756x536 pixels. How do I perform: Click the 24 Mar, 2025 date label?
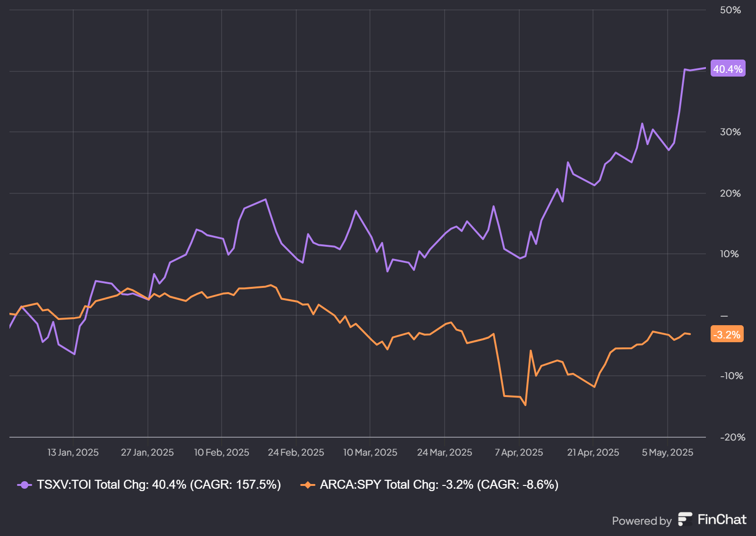point(445,452)
